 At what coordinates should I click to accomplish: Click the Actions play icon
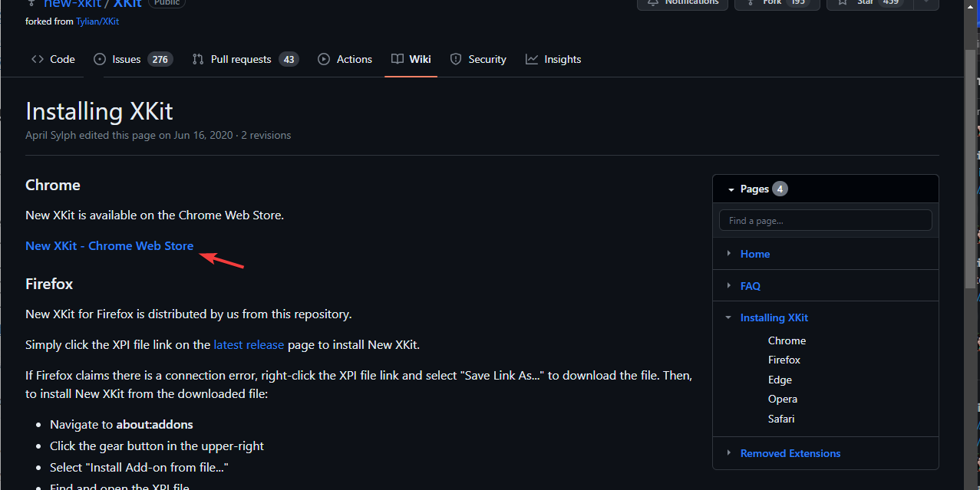tap(324, 59)
